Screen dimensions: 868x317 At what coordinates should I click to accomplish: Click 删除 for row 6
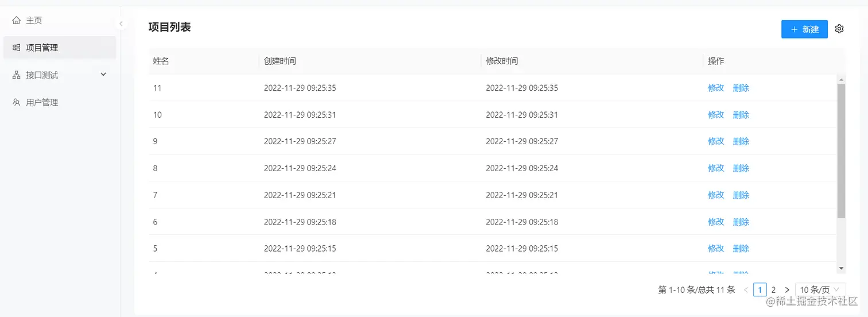coord(741,222)
